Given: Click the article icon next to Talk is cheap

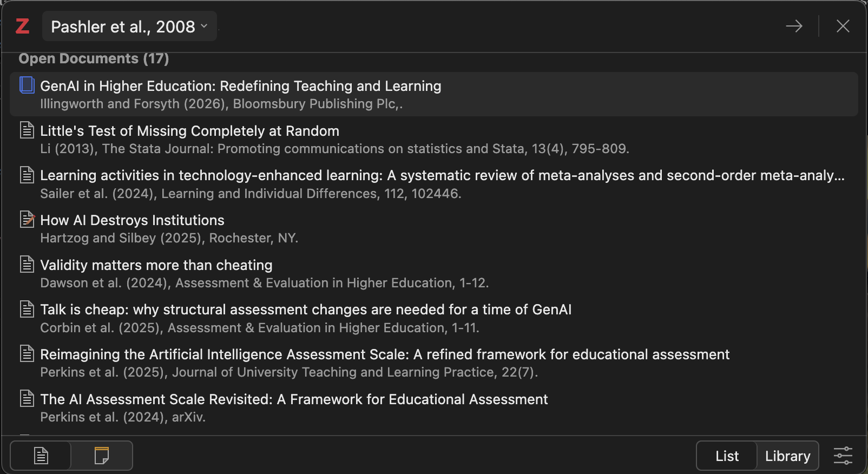Looking at the screenshot, I should tap(27, 309).
